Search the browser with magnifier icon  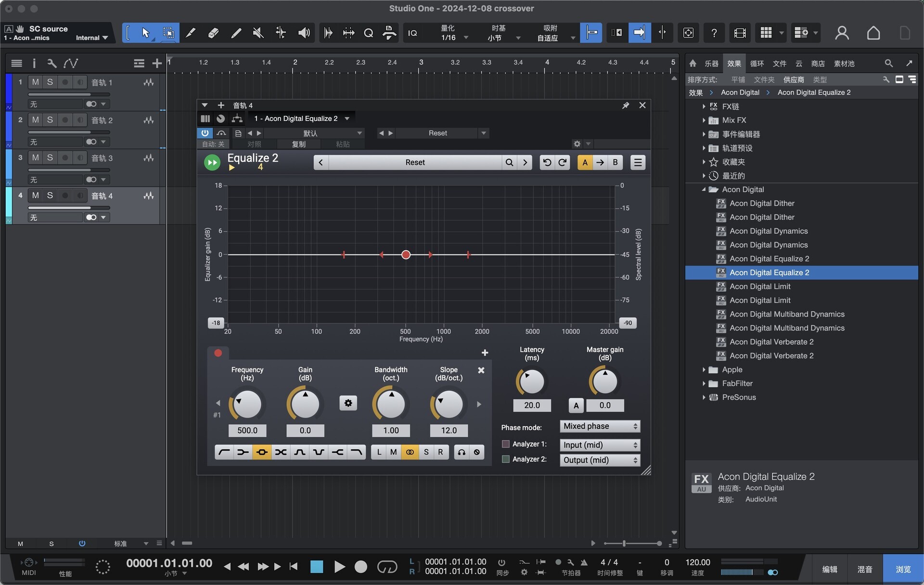click(888, 63)
